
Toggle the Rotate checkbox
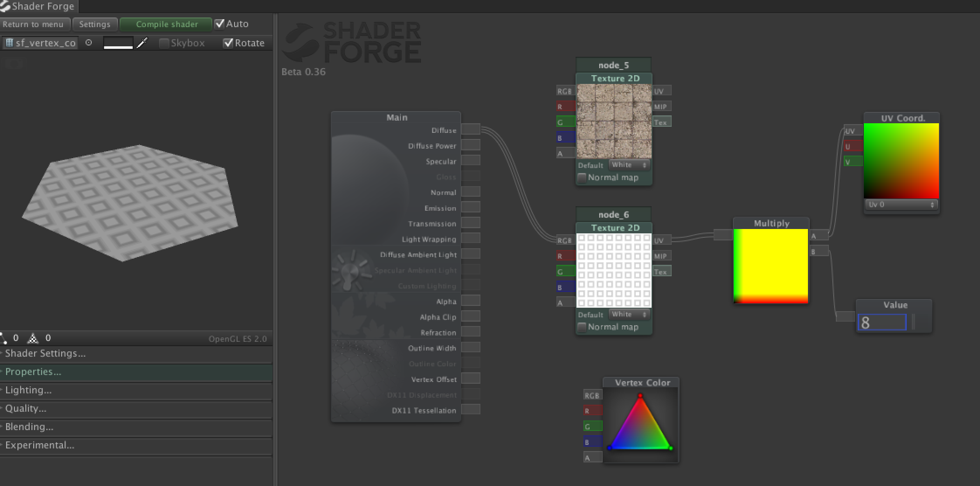[228, 43]
